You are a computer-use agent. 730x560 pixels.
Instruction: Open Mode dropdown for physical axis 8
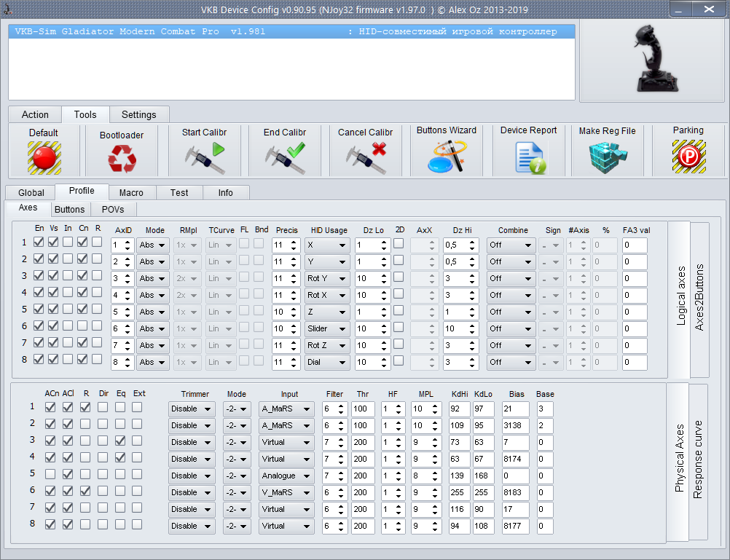[x=237, y=527]
